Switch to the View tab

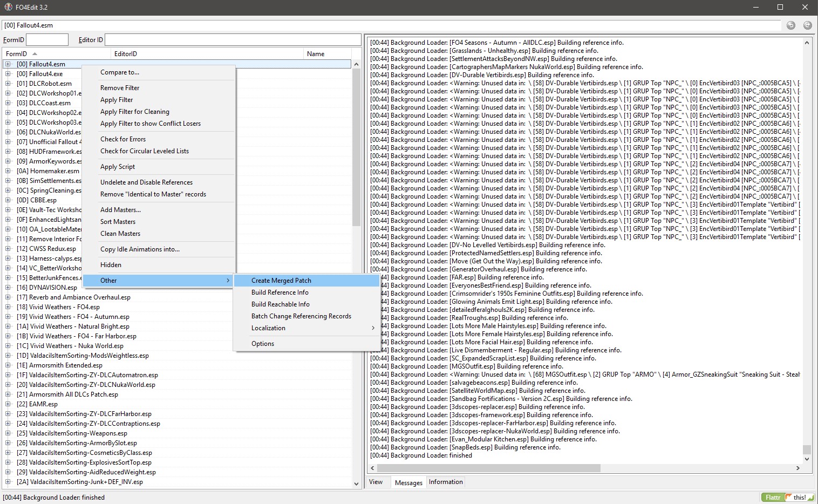(x=376, y=482)
